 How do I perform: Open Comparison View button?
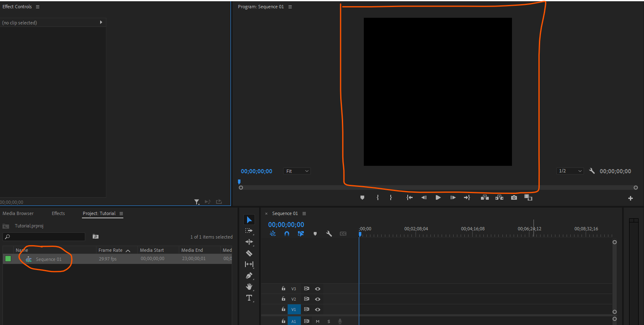click(x=528, y=198)
